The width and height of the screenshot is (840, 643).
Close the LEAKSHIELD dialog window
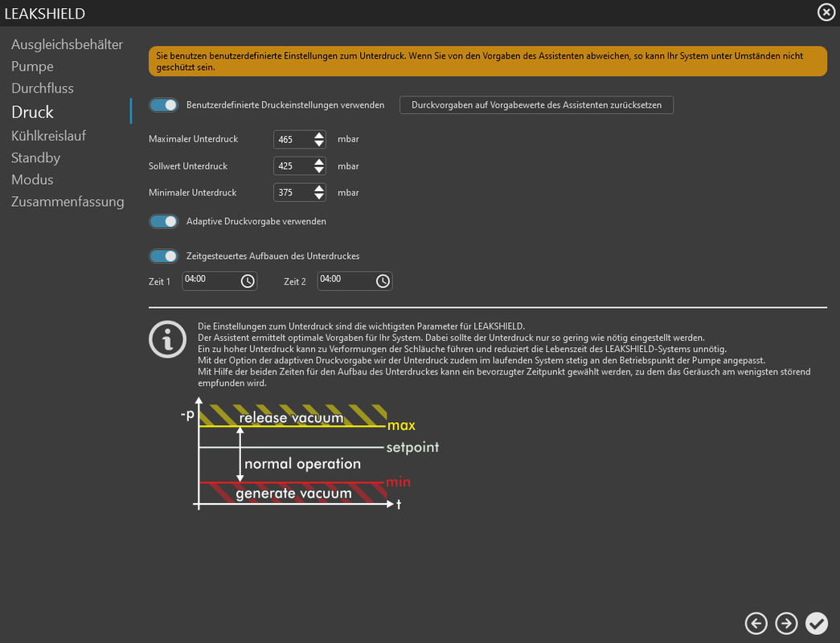[x=826, y=12]
